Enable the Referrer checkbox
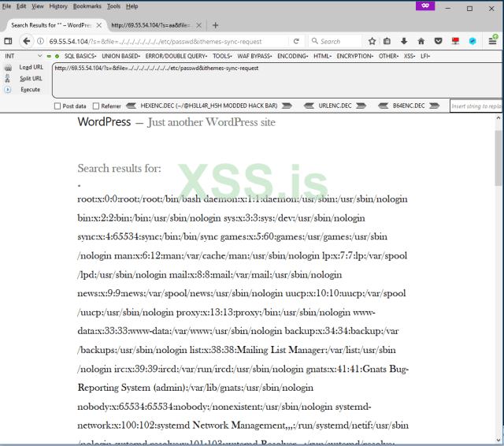The width and height of the screenshot is (504, 446). (96, 106)
